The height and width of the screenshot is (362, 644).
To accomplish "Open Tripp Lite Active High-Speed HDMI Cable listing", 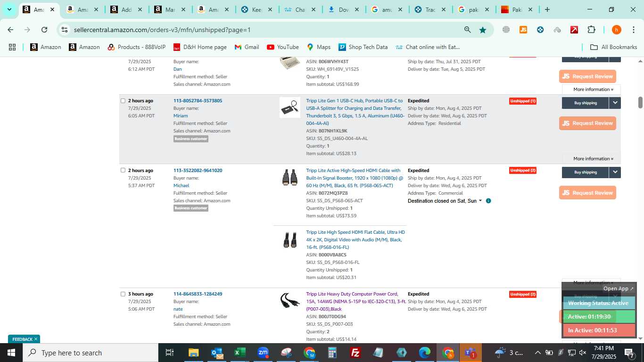I will (x=355, y=178).
